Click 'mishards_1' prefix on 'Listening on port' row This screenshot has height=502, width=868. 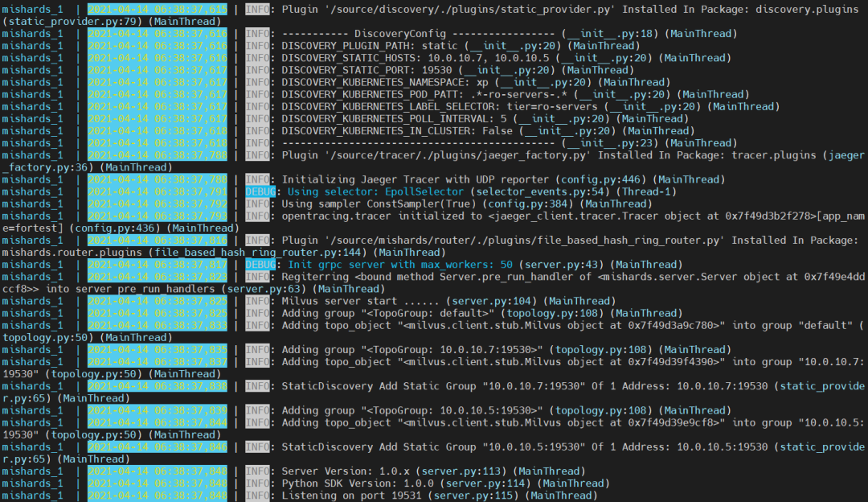point(32,496)
